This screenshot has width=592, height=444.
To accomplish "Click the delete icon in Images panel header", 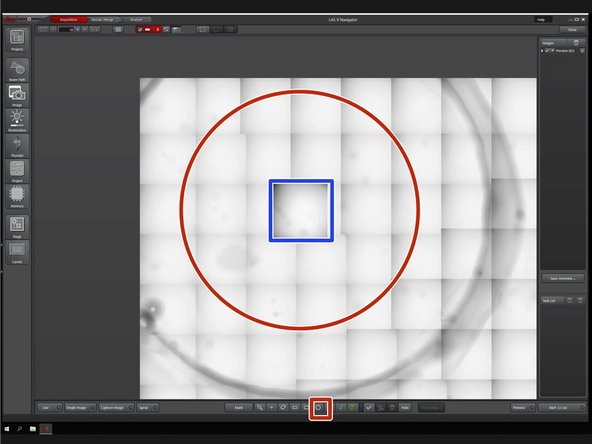I will [x=576, y=43].
